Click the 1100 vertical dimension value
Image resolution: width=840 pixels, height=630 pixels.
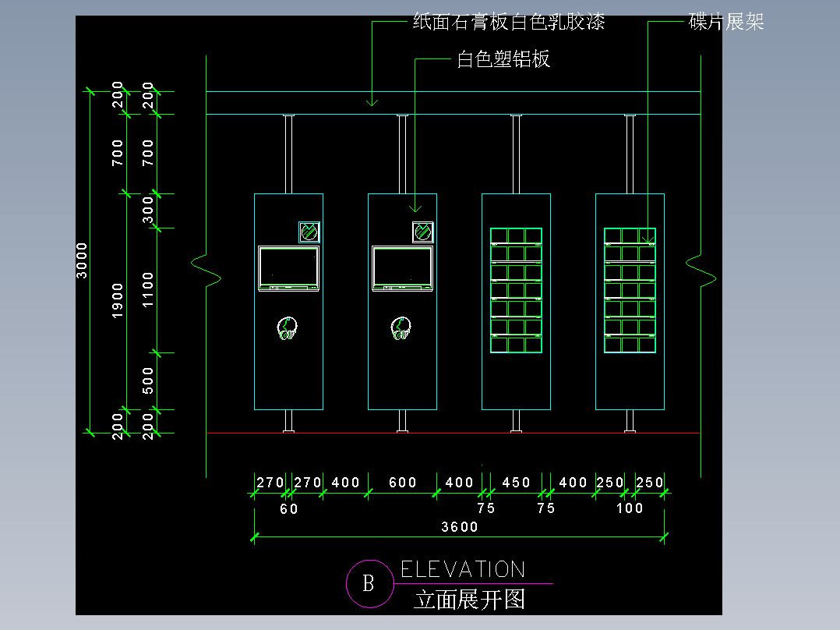click(147, 290)
